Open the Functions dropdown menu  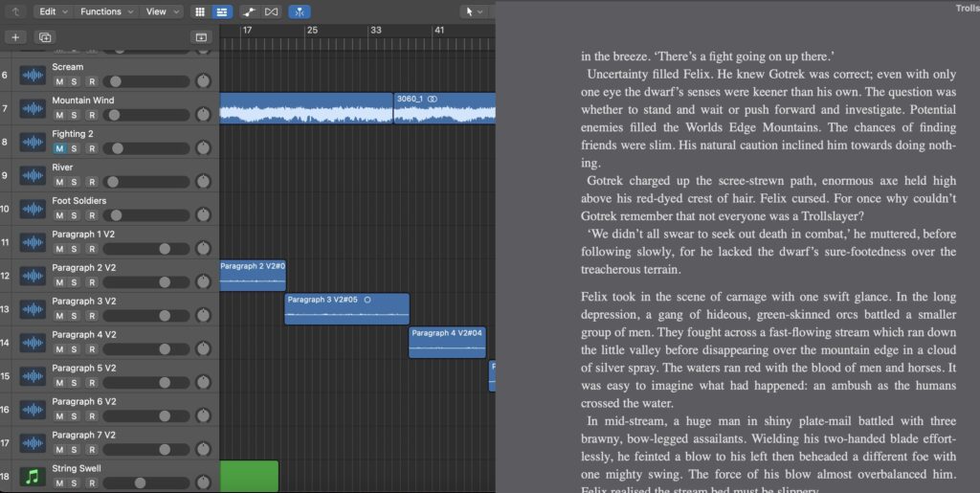106,11
